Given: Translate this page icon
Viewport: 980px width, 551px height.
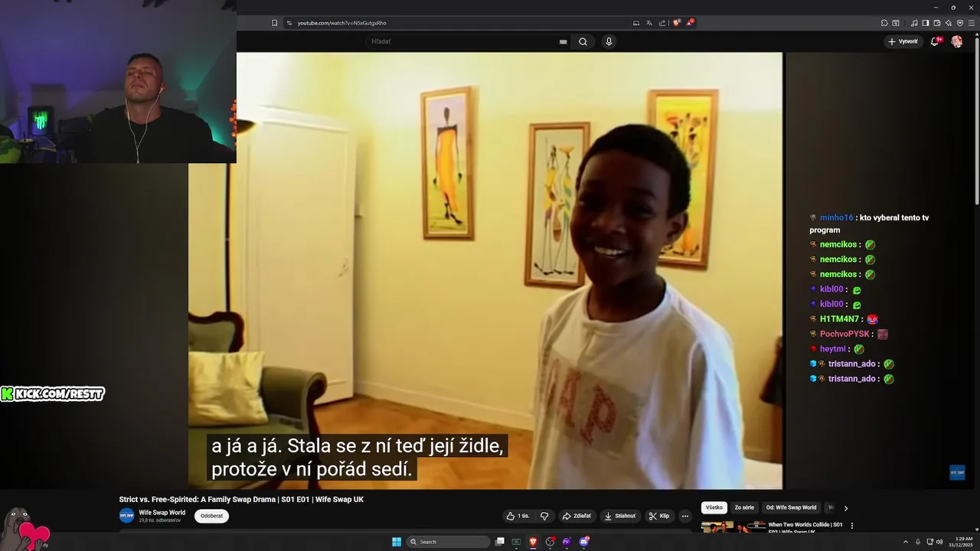Looking at the screenshot, I should tap(649, 23).
